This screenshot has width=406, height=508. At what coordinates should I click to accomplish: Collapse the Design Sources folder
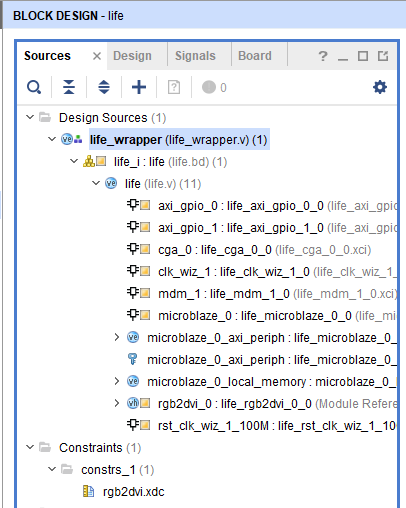tap(30, 117)
